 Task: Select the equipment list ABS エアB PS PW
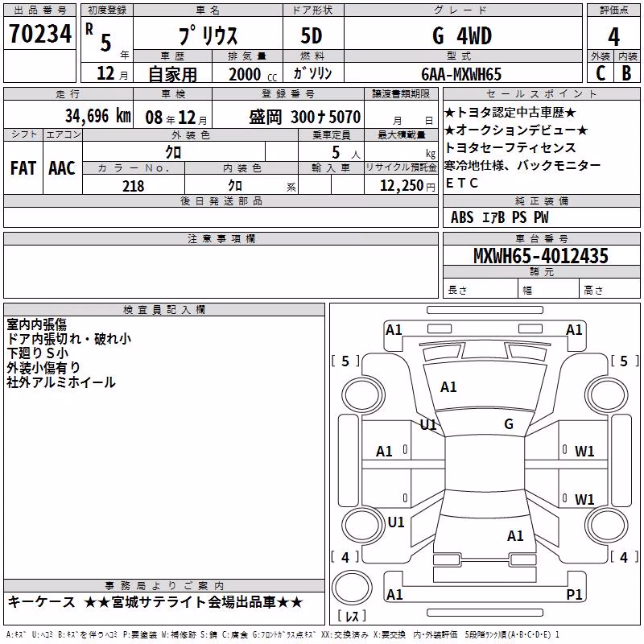tap(499, 217)
